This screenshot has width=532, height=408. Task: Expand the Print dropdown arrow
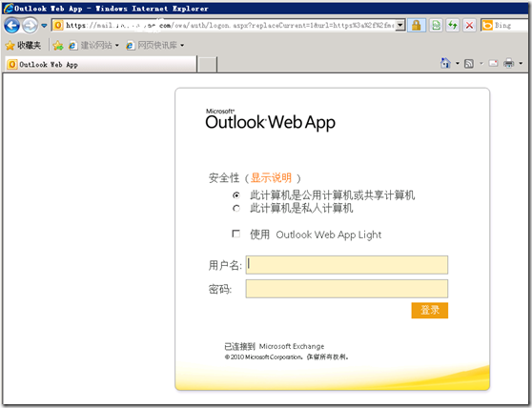(x=521, y=63)
